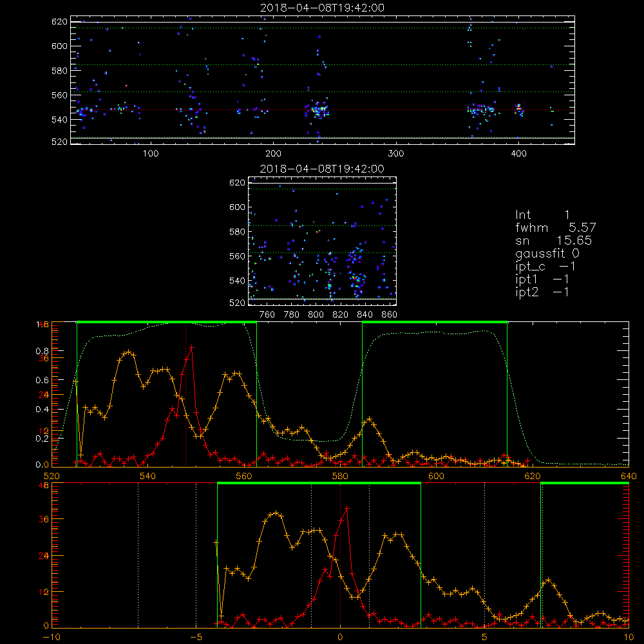
Task: Click white y-axis label 0.8 on upper profile
Action: tap(43, 351)
